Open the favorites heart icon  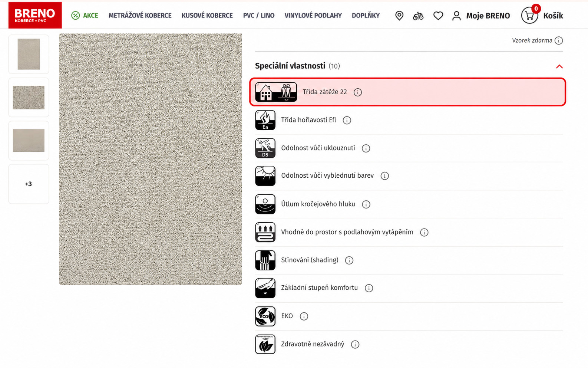click(438, 16)
